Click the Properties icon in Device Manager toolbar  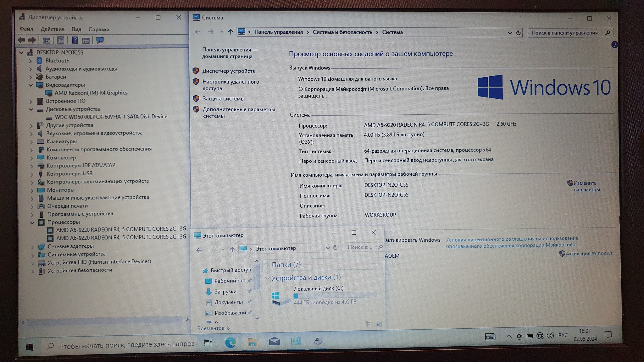pos(61,40)
